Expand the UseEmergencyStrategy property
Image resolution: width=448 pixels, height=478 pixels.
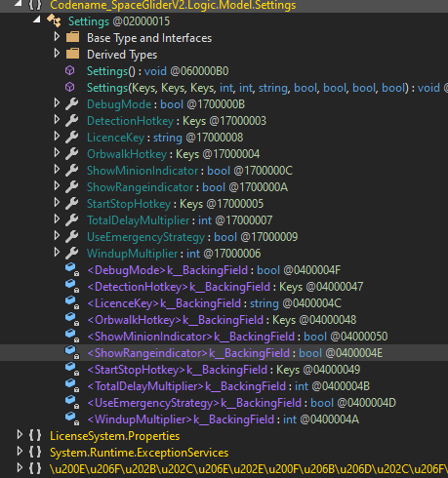(x=57, y=236)
